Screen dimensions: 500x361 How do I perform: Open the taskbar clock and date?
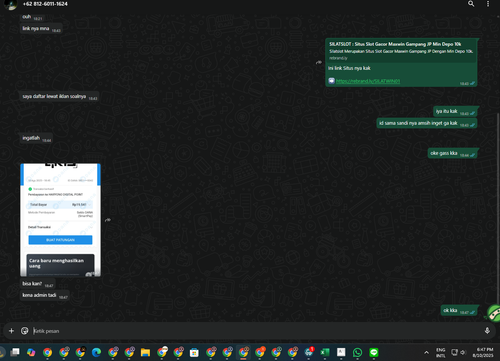pos(484,353)
